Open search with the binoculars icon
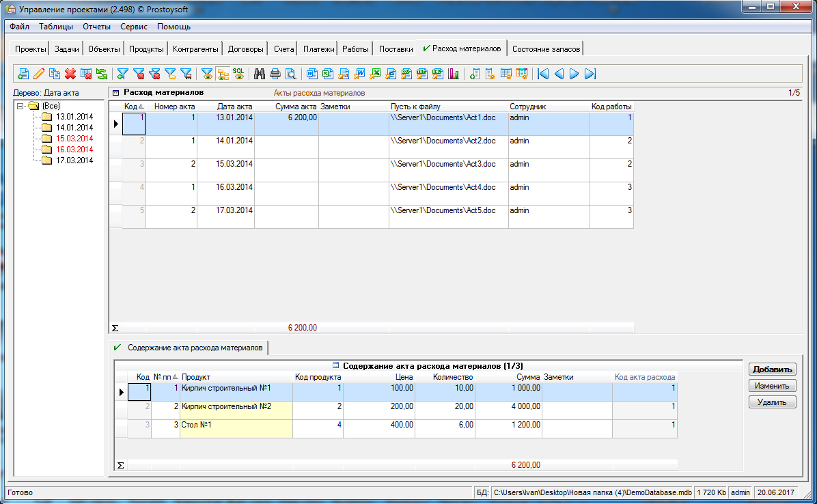The image size is (817, 504). [x=260, y=74]
